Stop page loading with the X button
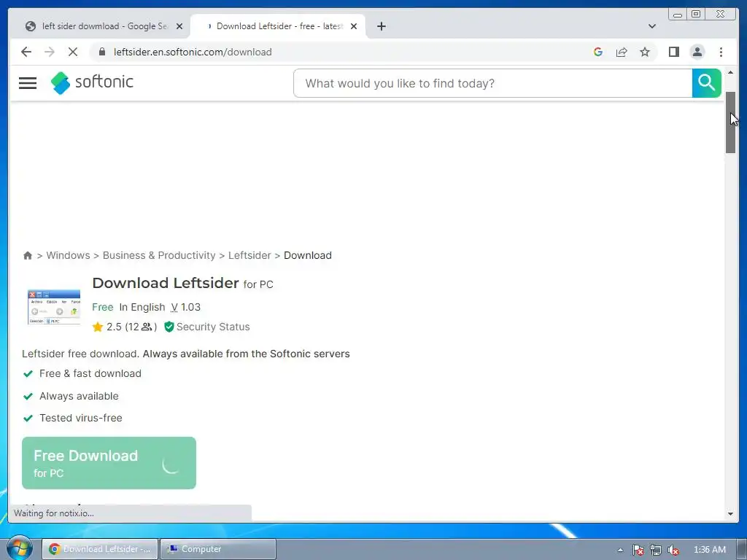Screen dimensions: 747x560 point(73,52)
